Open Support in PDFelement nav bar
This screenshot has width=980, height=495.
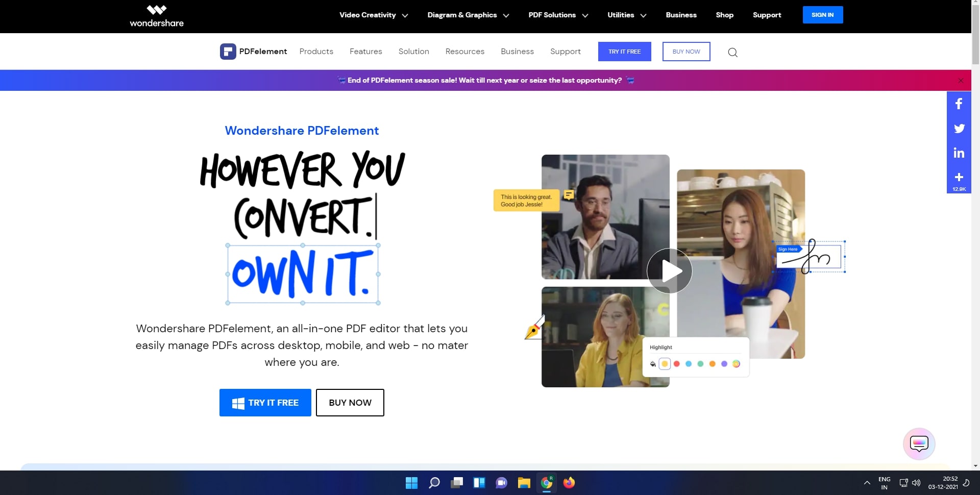click(565, 52)
